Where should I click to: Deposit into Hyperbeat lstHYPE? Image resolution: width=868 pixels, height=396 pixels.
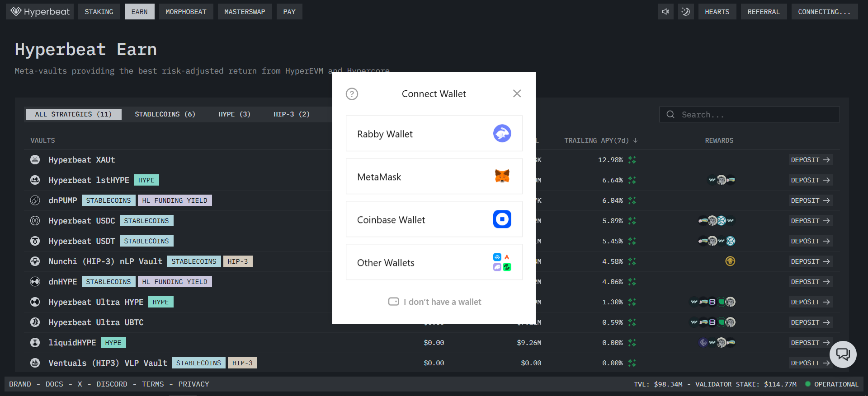point(811,180)
